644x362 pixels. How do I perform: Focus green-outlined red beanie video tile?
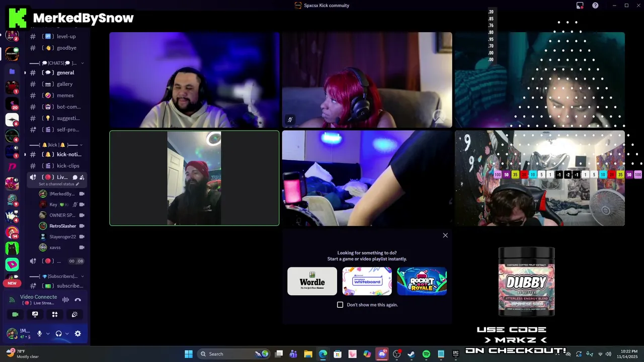point(194,178)
